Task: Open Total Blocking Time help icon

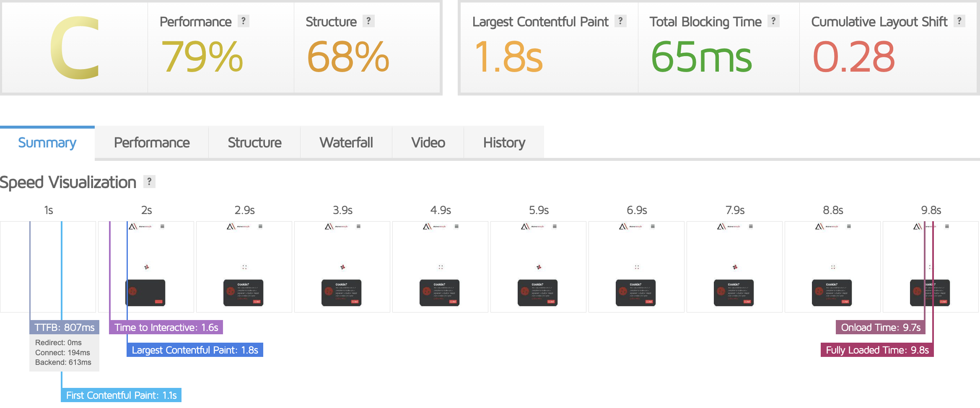Action: tap(773, 21)
